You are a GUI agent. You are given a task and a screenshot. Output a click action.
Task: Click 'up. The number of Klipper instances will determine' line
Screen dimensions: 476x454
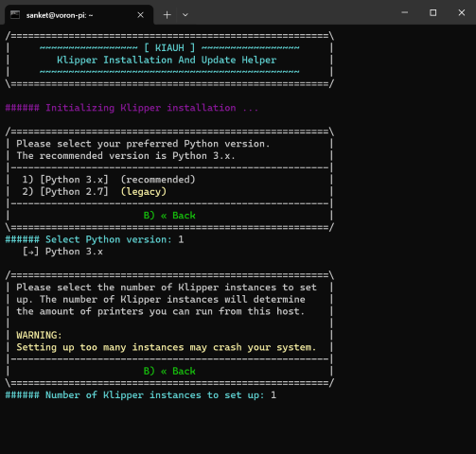point(161,300)
